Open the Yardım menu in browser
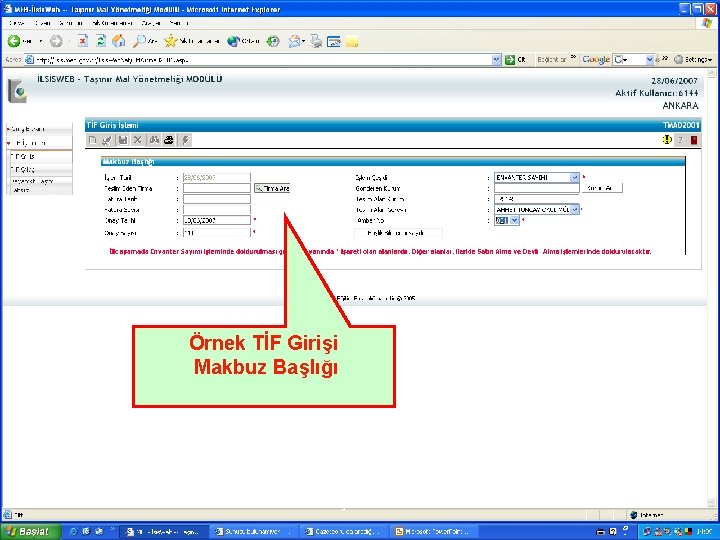 178,23
